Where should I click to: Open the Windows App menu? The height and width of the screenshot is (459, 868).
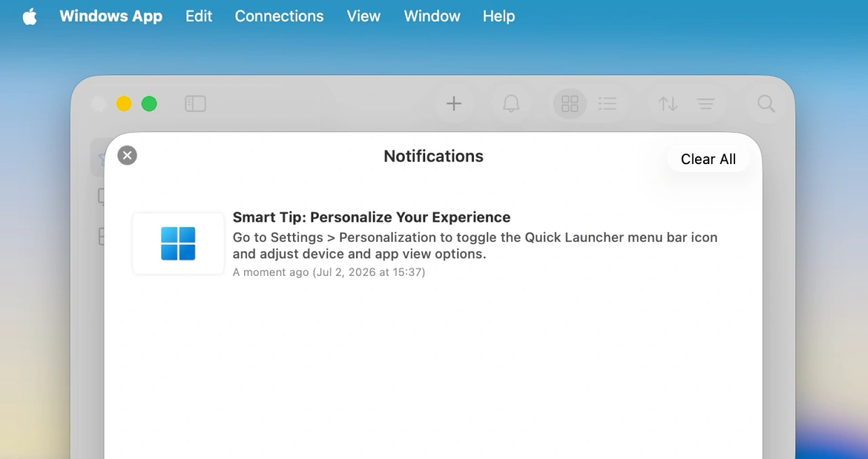[111, 16]
